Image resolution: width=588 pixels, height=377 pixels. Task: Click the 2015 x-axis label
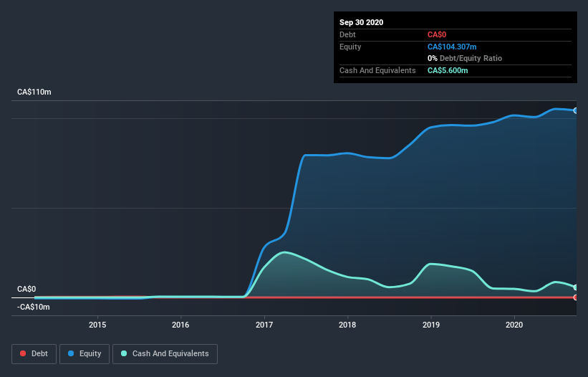point(97,325)
